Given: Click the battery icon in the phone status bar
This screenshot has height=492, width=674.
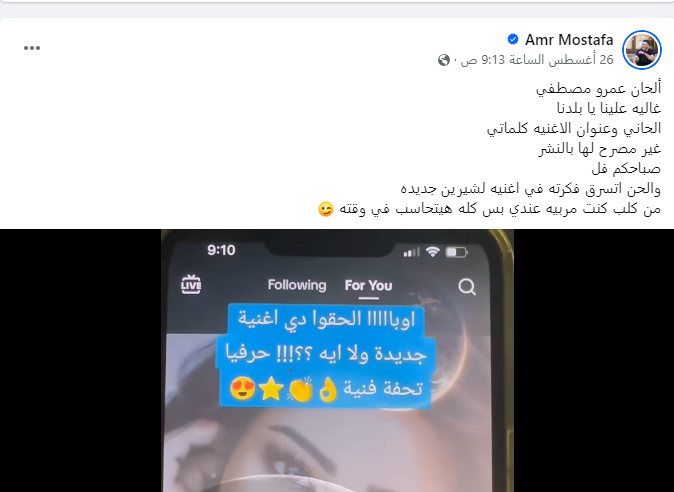Looking at the screenshot, I should [456, 252].
